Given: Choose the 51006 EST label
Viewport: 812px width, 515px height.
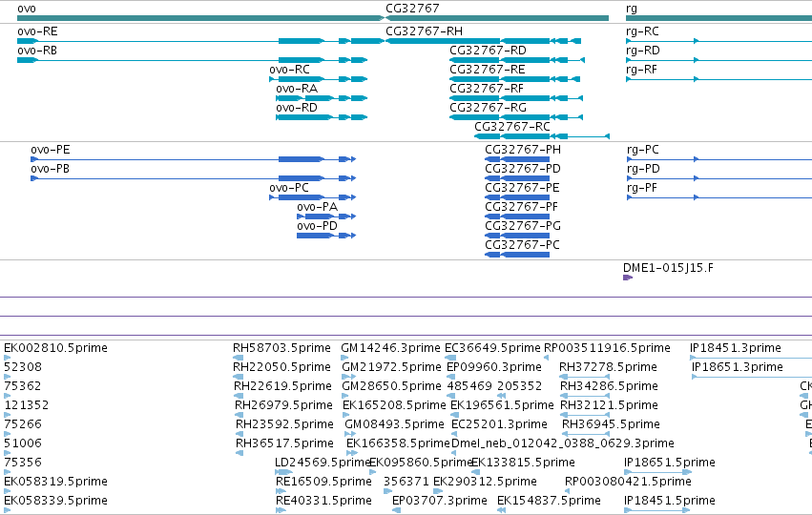Looking at the screenshot, I should [23, 443].
